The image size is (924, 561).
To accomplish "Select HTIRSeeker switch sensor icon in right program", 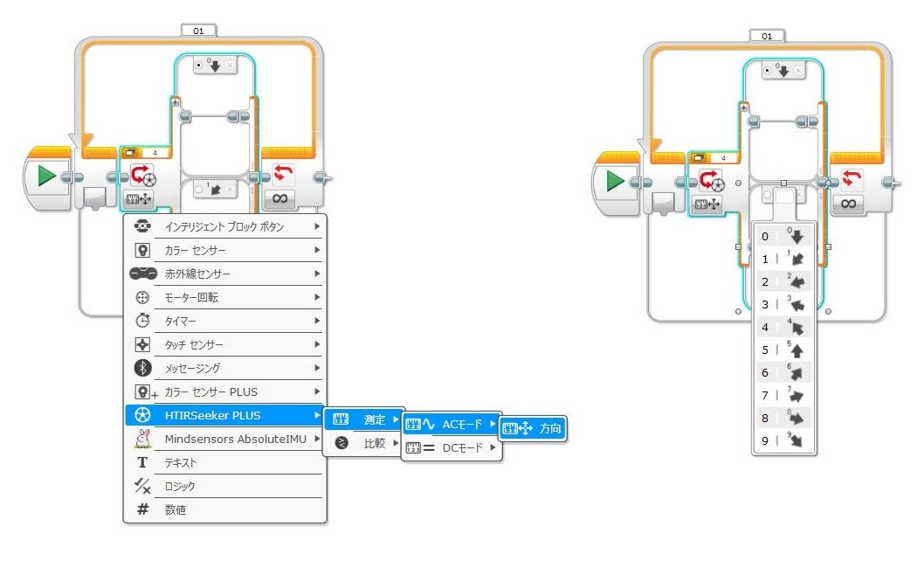I will [x=711, y=181].
